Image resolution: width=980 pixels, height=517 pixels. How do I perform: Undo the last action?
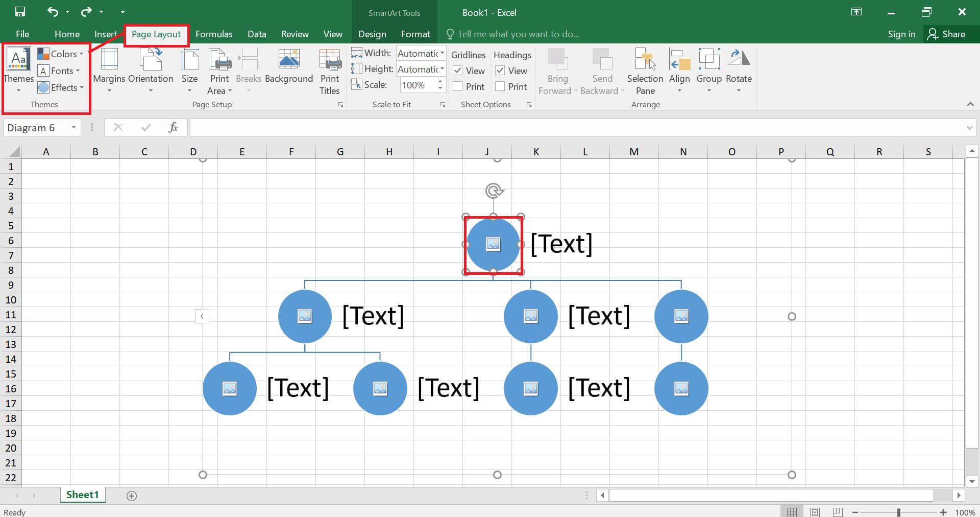(x=53, y=11)
